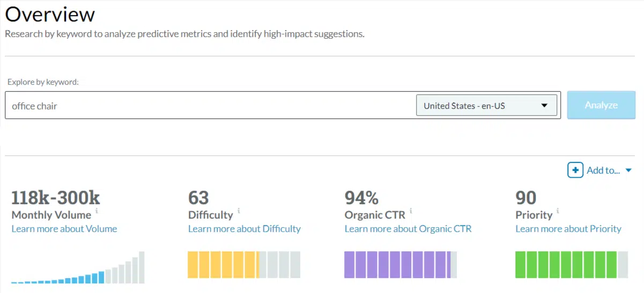Click the plus icon beside Add to
The image size is (644, 293).
coord(575,170)
